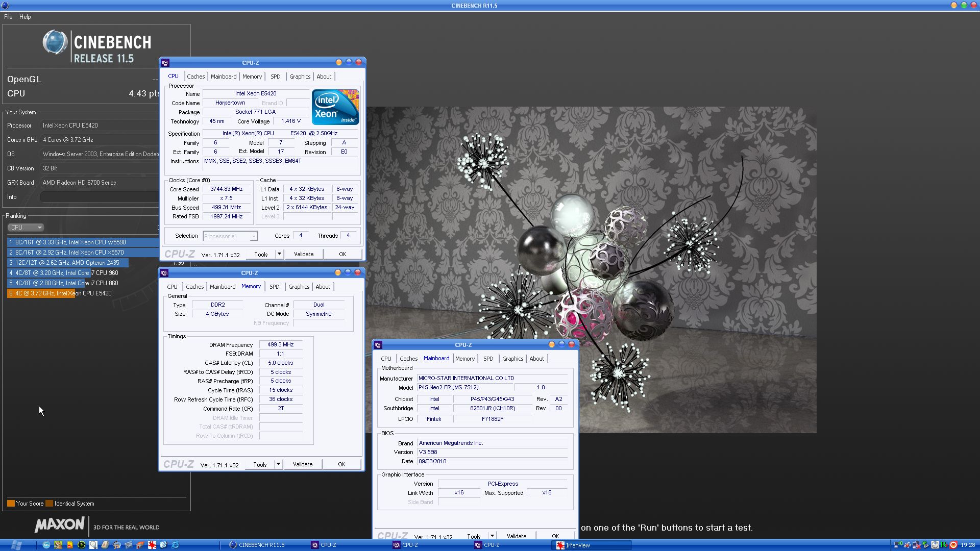Image resolution: width=980 pixels, height=551 pixels.
Task: Click Core Speed value 3744.83 MHz
Action: [x=227, y=189]
